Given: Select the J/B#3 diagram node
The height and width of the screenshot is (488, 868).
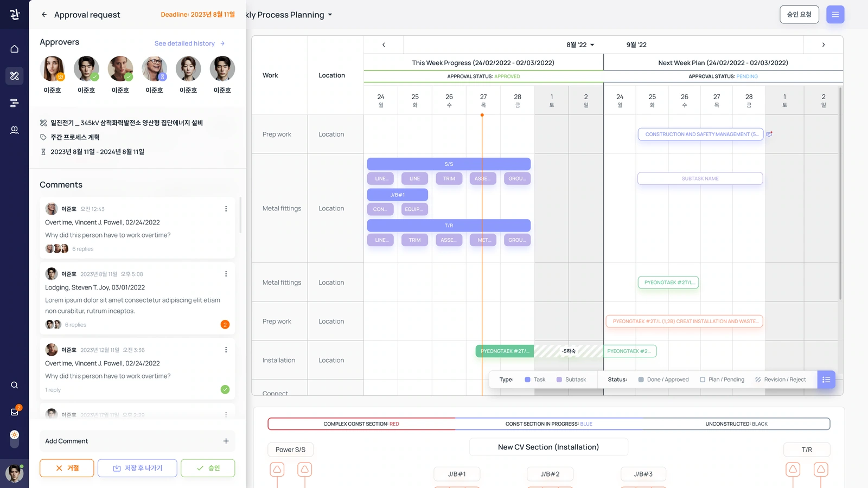Looking at the screenshot, I should pos(643,474).
